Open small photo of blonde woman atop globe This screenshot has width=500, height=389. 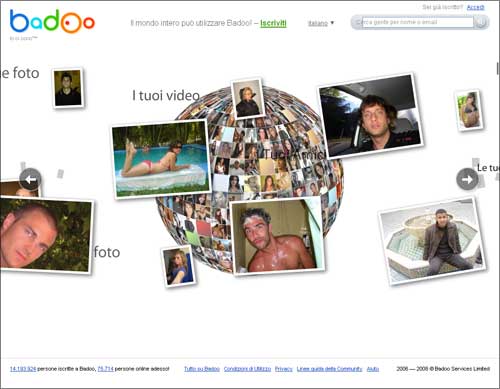(x=248, y=98)
